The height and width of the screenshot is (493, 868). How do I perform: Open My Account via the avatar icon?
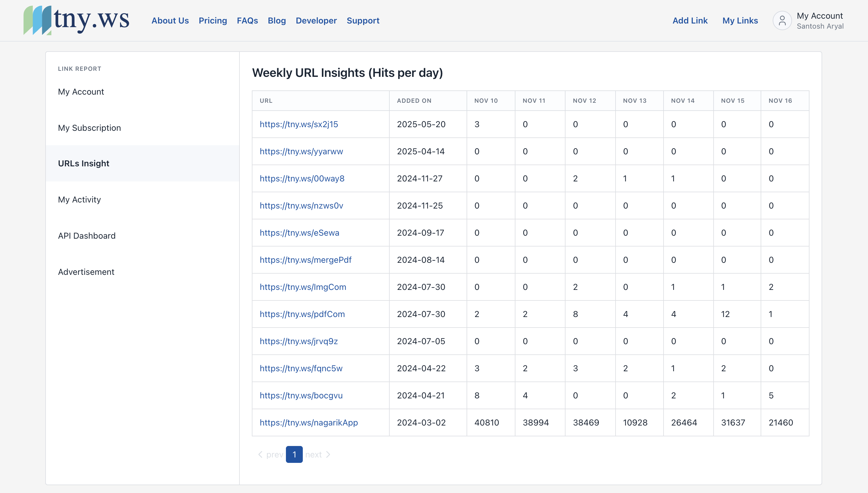pyautogui.click(x=782, y=20)
